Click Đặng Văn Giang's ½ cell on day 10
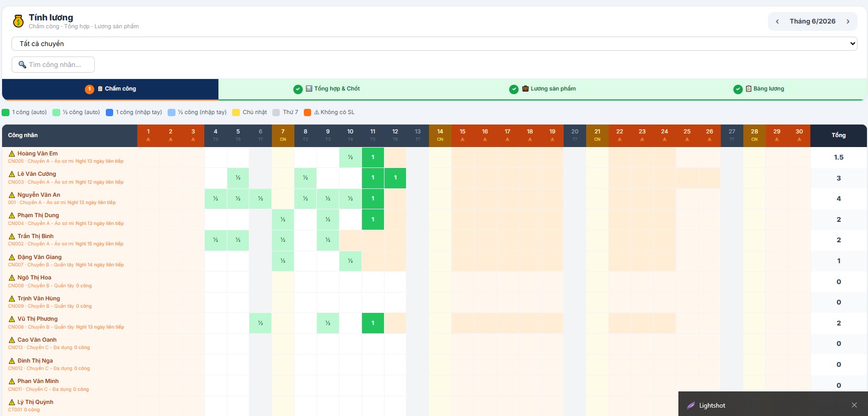868x416 pixels. pos(350,261)
